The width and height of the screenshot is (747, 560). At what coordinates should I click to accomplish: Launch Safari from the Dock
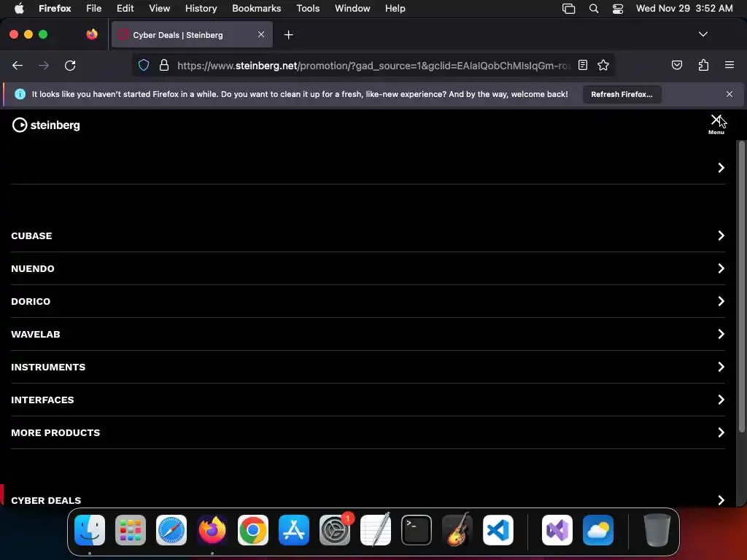pos(171,530)
